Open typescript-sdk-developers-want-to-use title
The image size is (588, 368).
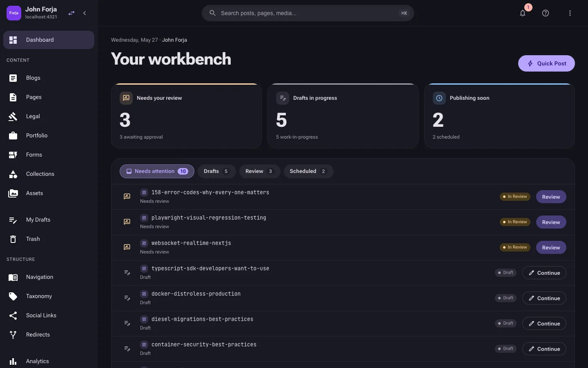(x=210, y=268)
